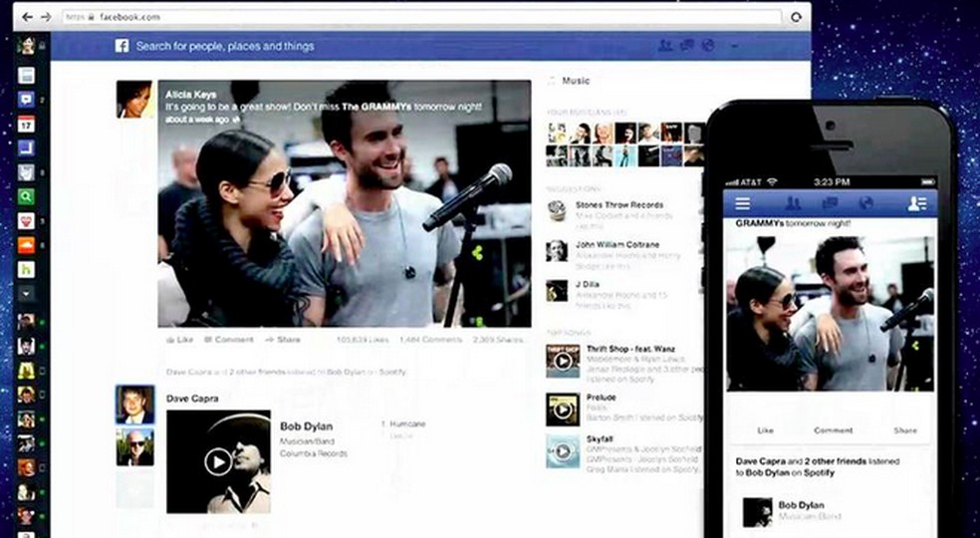
Task: Open the orange SoundCloud sidebar icon
Action: click(26, 245)
